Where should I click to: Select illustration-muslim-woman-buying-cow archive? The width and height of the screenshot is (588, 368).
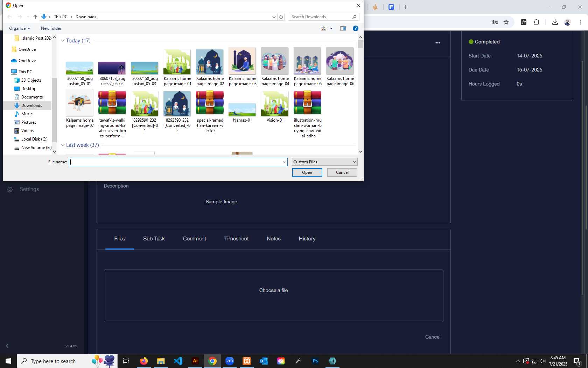tap(308, 114)
